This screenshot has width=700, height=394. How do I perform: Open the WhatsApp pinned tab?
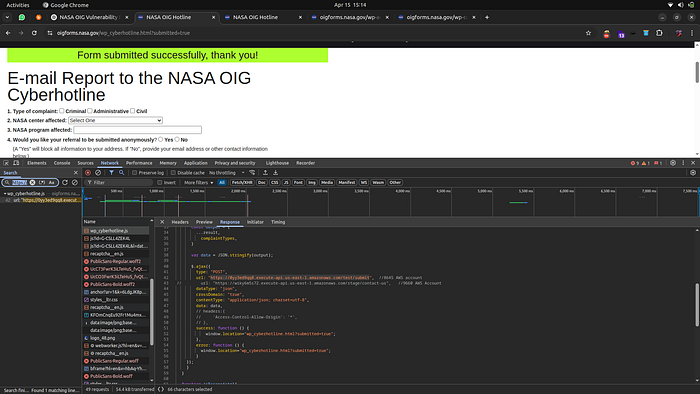point(22,17)
